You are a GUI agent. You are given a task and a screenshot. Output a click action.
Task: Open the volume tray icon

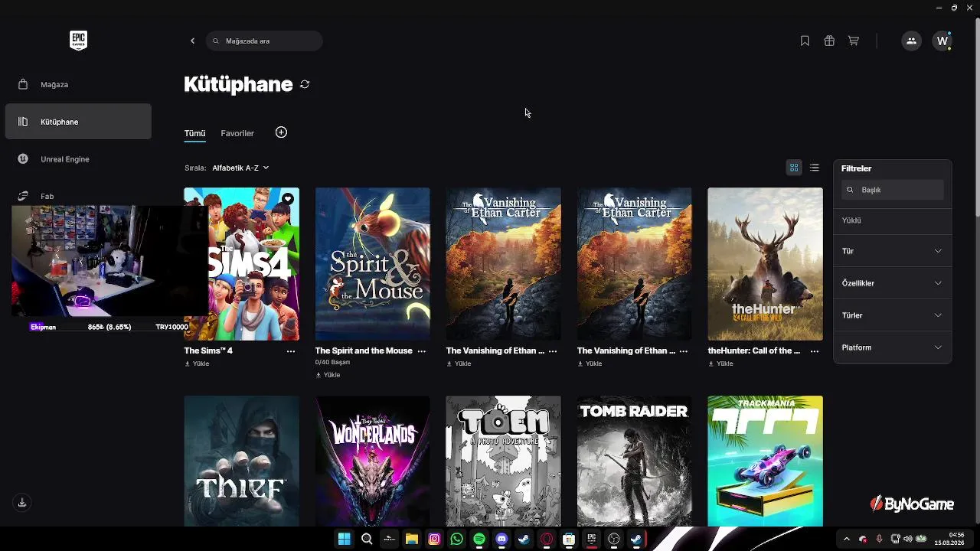pos(908,539)
